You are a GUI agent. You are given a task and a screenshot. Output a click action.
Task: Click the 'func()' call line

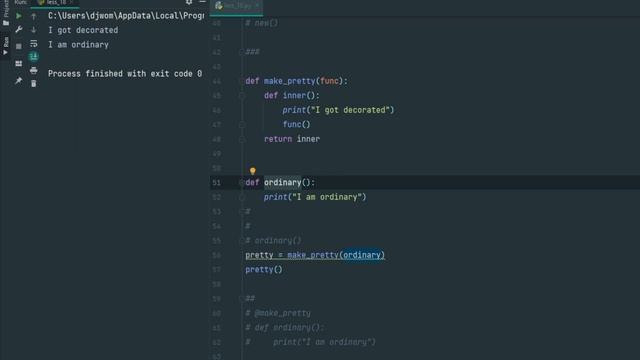pyautogui.click(x=296, y=124)
